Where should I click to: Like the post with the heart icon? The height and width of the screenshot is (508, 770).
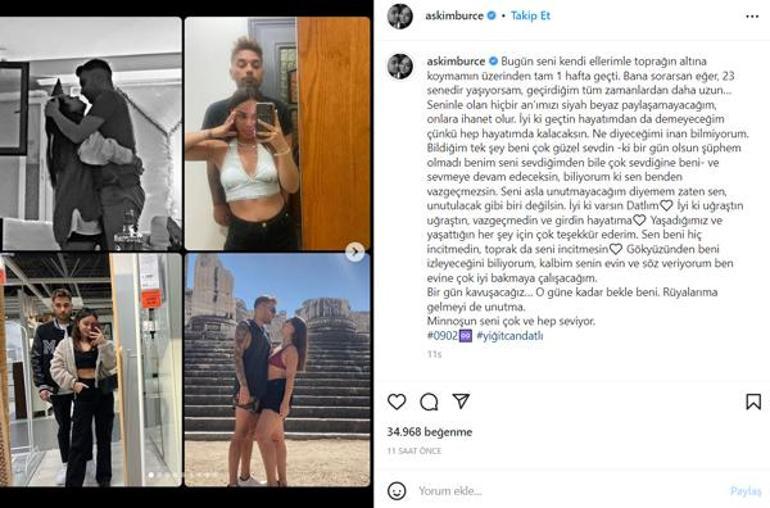click(397, 402)
